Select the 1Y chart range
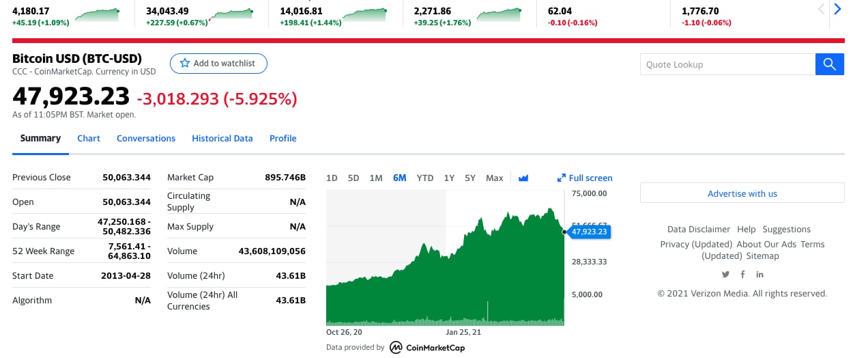 pyautogui.click(x=449, y=178)
